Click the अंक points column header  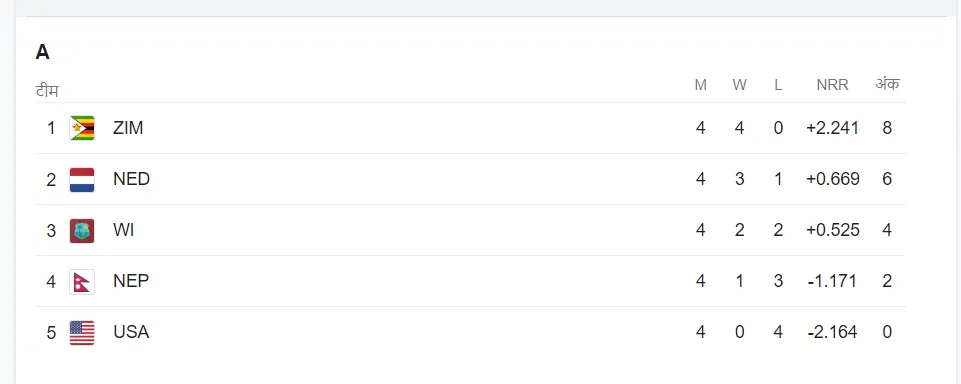point(887,84)
